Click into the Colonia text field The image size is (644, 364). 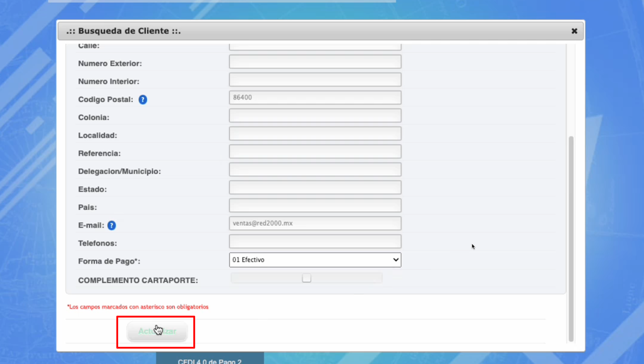315,116
